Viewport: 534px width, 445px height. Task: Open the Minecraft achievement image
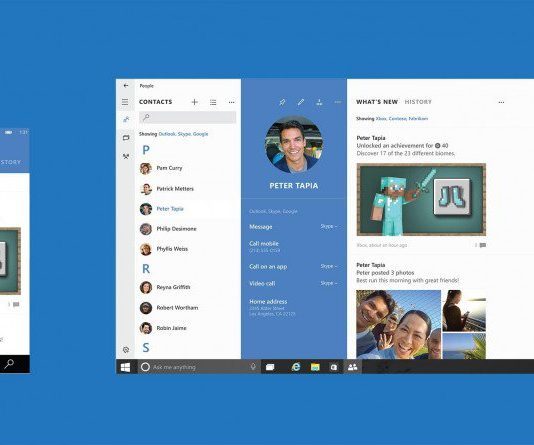click(421, 200)
